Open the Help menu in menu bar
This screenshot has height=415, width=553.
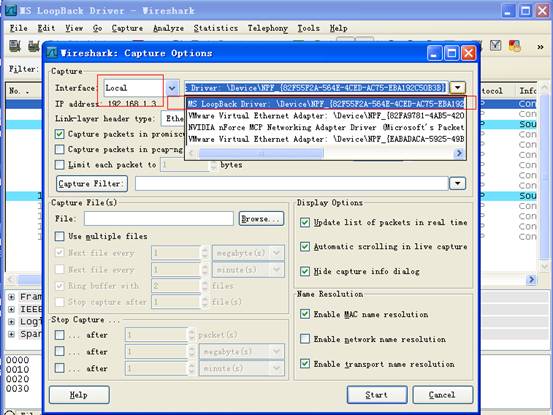(339, 28)
